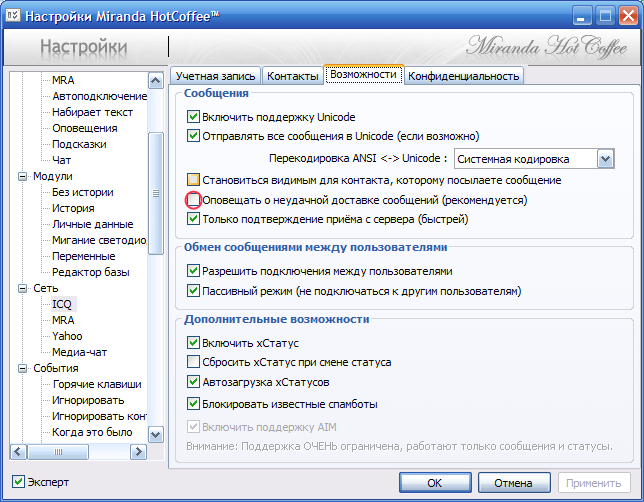Toggle the 'Включить поддержку Unicode' checkbox

pos(194,117)
